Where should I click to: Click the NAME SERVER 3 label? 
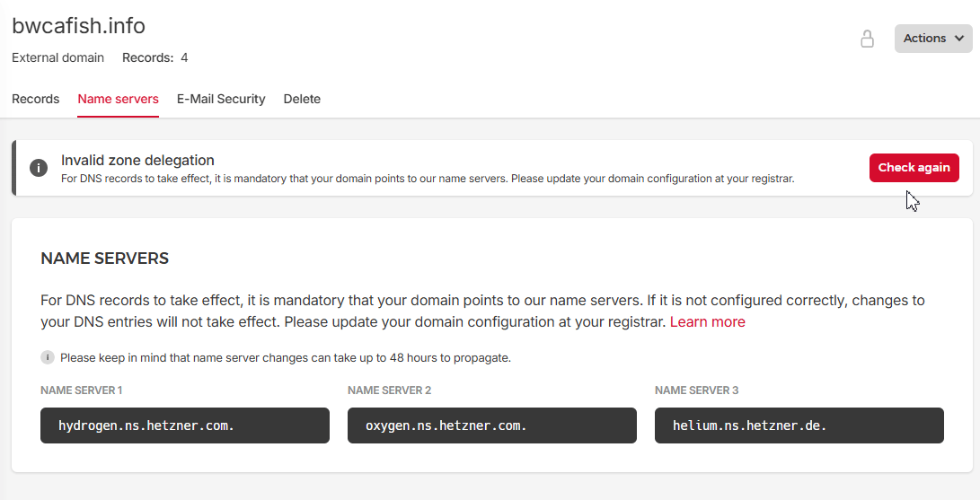click(697, 390)
